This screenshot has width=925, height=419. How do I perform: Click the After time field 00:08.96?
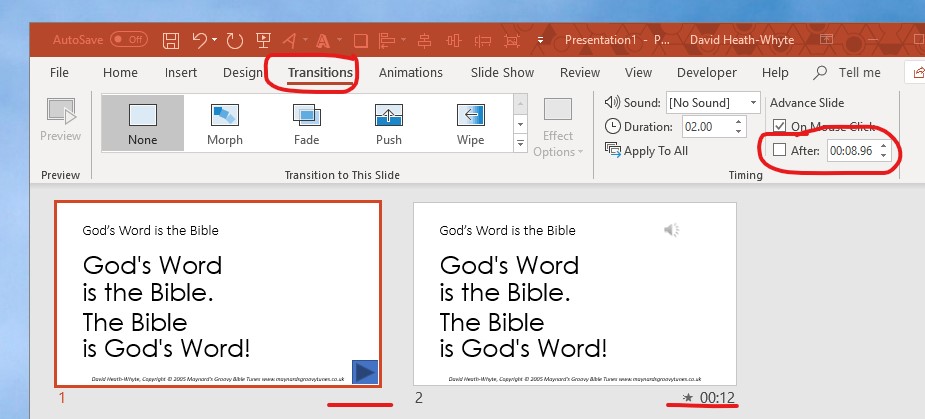pyautogui.click(x=851, y=150)
